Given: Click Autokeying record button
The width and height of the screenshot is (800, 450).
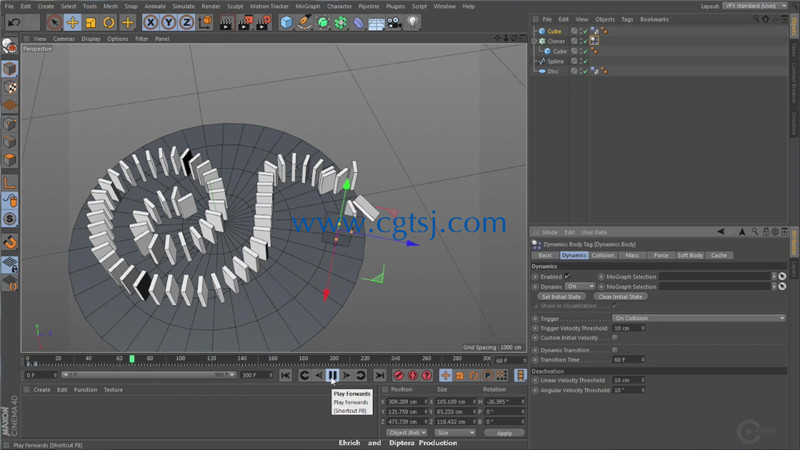Looking at the screenshot, I should 413,376.
